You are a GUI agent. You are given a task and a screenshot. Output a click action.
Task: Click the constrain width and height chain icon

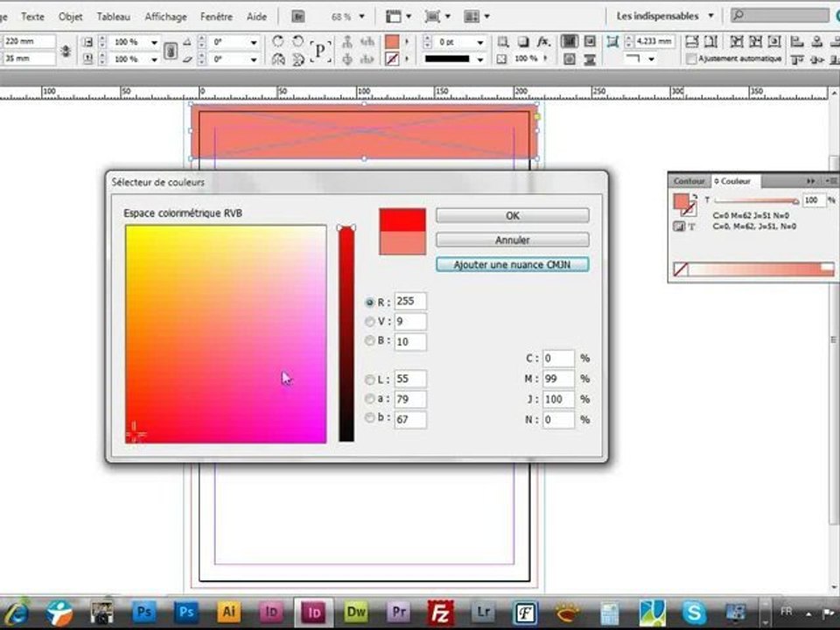tap(66, 51)
